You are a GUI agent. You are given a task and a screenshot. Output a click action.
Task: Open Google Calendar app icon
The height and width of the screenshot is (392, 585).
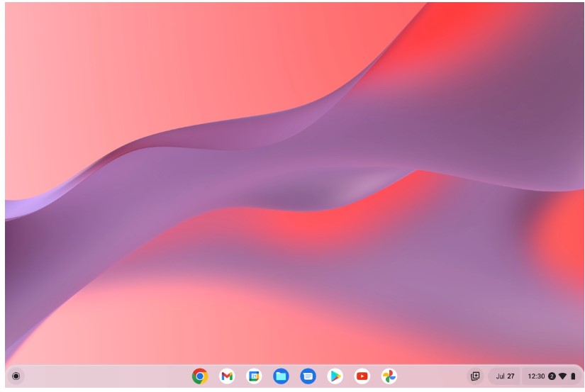click(254, 376)
